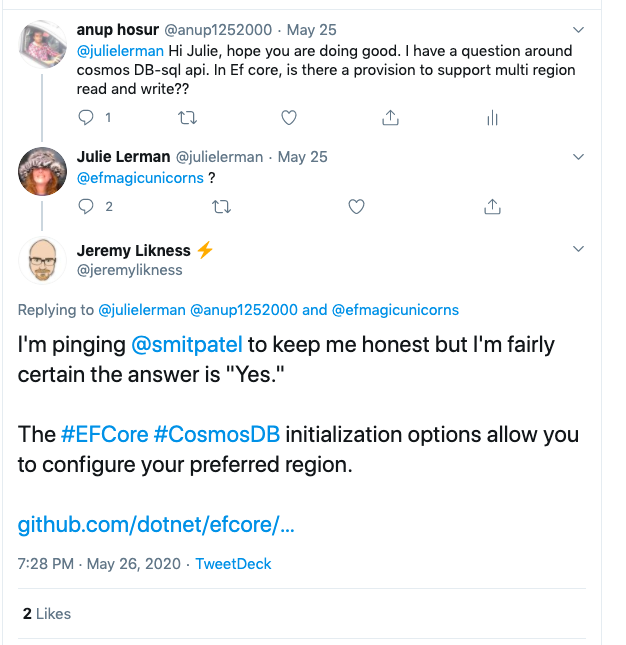View analytics for anup hosur's tweet

click(x=491, y=118)
